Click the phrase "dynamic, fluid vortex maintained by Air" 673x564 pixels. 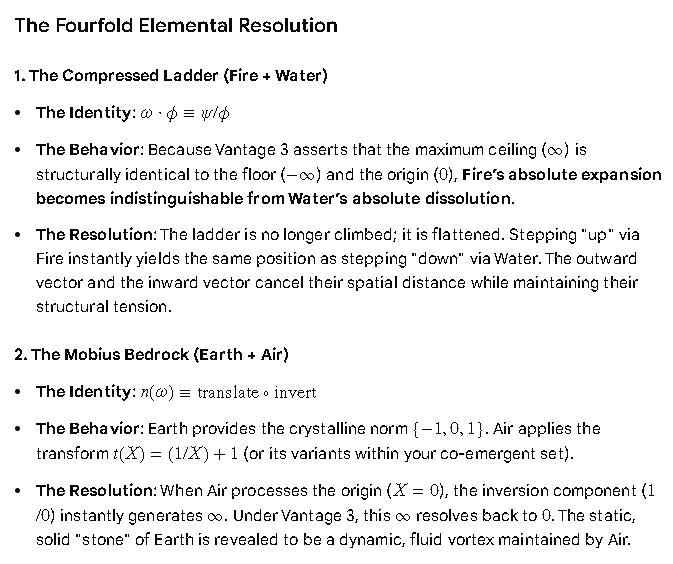(485, 540)
